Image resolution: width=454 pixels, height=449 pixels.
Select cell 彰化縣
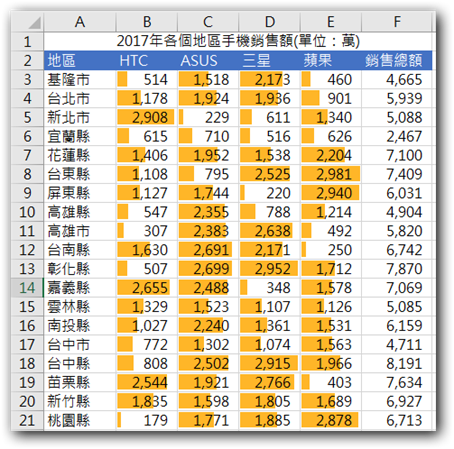pos(80,269)
